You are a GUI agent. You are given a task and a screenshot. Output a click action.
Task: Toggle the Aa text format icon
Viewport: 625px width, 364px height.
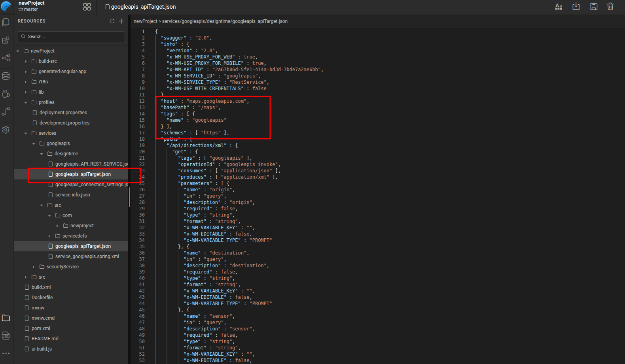(559, 6)
